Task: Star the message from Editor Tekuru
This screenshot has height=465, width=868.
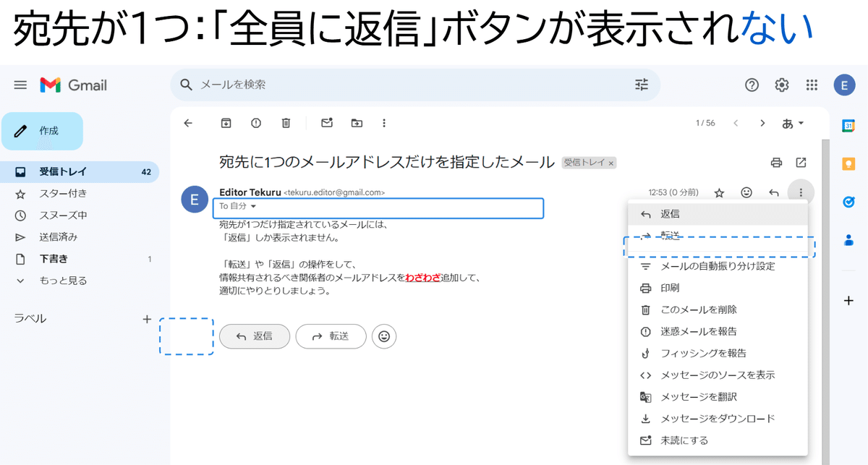Action: [x=719, y=192]
